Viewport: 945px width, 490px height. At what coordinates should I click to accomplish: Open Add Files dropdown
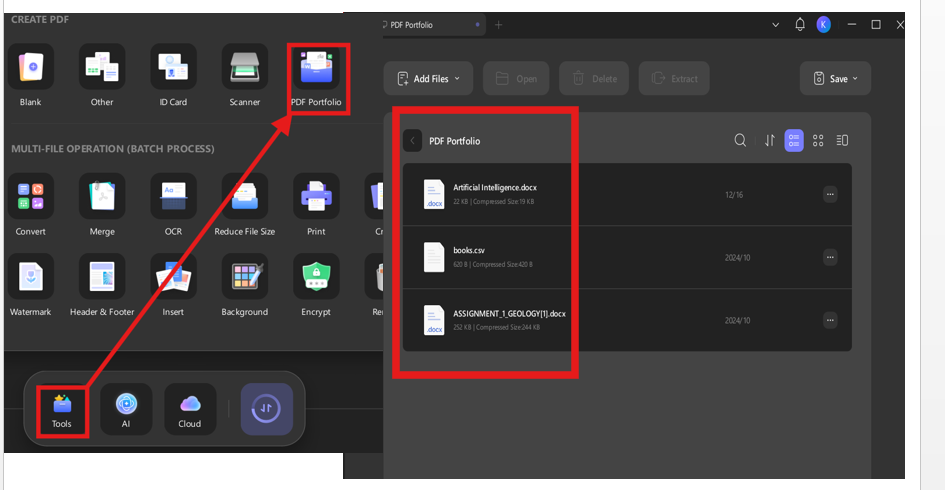[x=429, y=78]
